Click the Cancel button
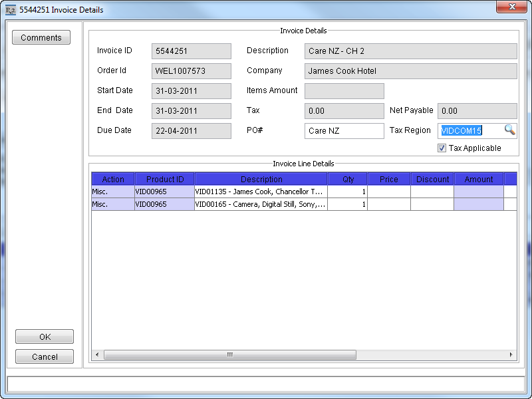 click(45, 357)
